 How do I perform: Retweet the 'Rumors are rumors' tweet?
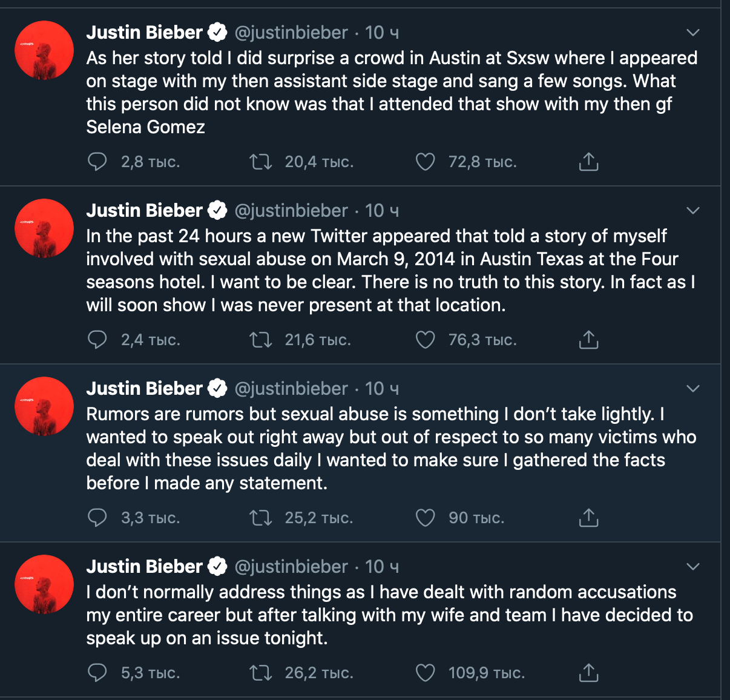click(261, 518)
